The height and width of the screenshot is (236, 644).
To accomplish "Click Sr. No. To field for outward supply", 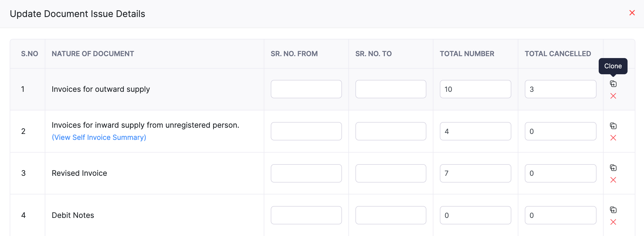I will click(391, 89).
